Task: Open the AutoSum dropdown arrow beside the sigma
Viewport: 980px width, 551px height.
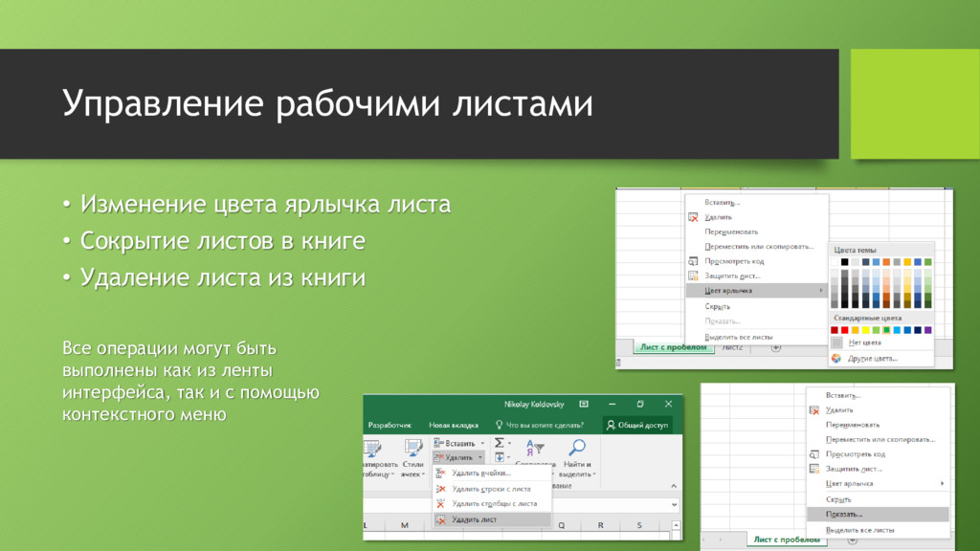Action: (x=509, y=444)
